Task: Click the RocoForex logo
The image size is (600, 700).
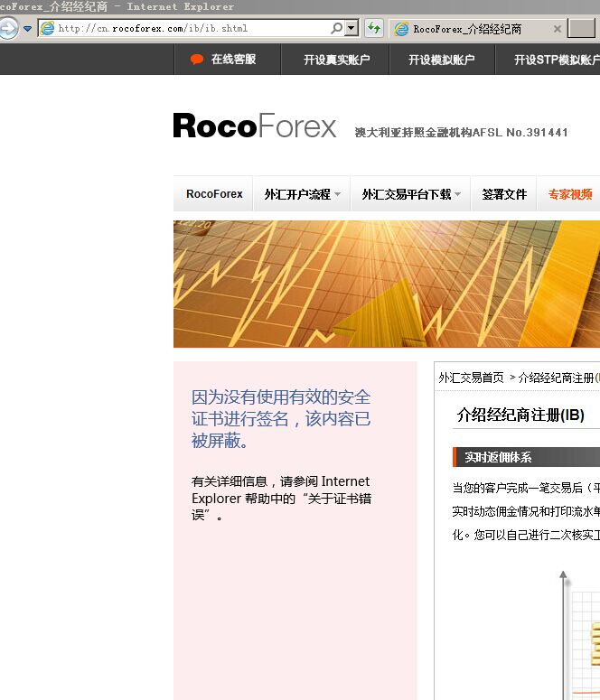Action: 255,126
